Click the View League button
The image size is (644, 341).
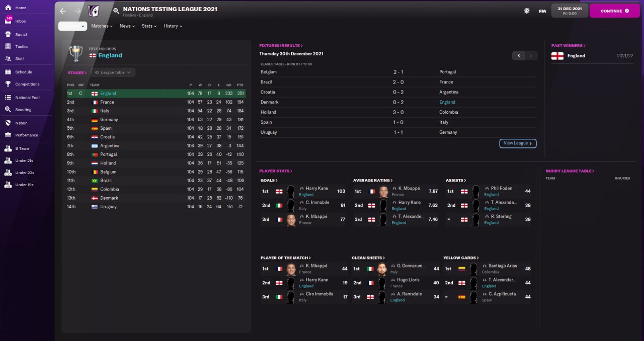coord(518,143)
